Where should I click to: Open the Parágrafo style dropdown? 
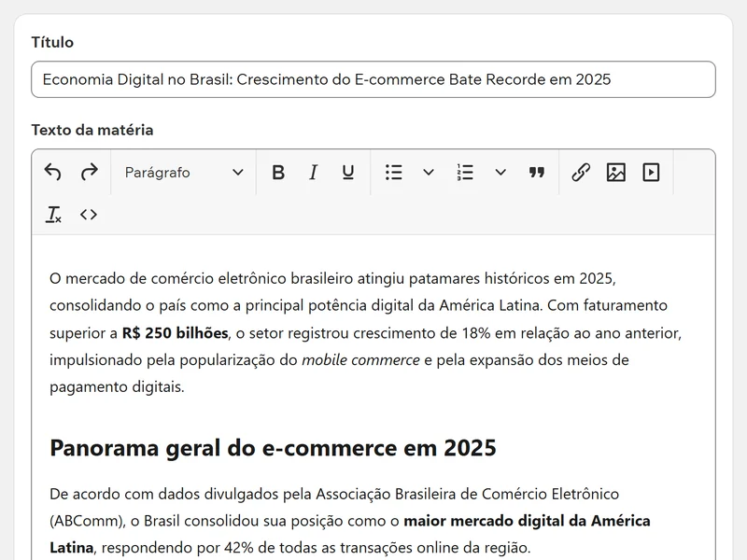click(183, 172)
